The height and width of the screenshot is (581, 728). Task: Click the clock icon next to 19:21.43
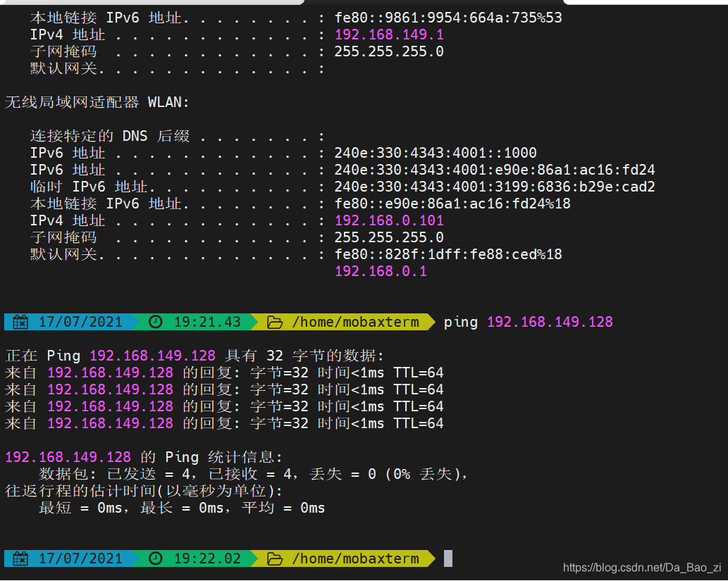tap(156, 322)
